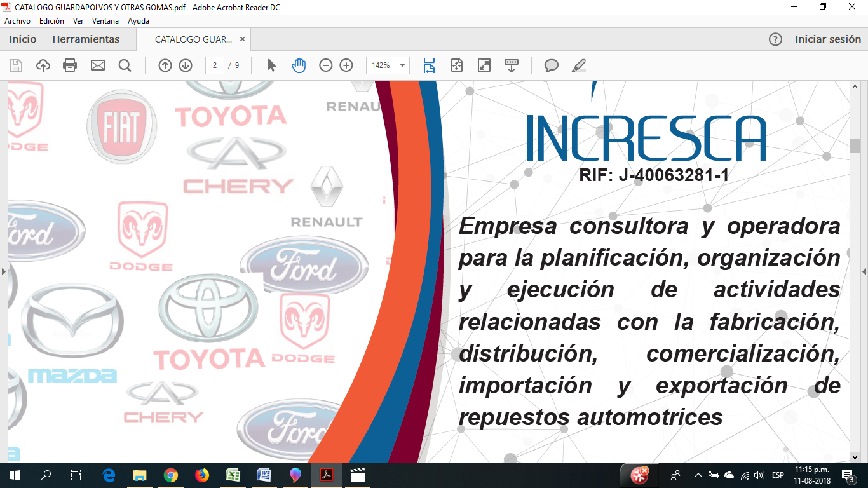Click the Wi-Fi network tray icon
The image size is (868, 488).
(x=744, y=475)
